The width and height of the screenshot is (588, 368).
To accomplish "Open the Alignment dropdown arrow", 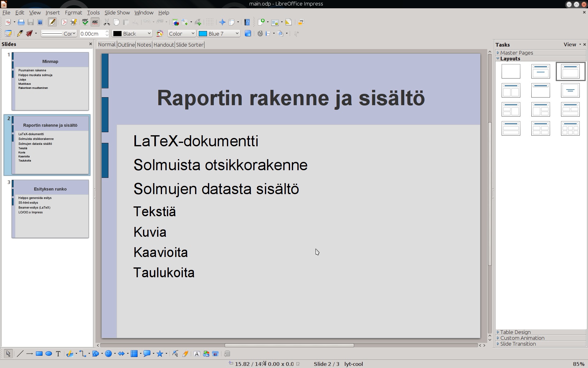I will (x=274, y=33).
